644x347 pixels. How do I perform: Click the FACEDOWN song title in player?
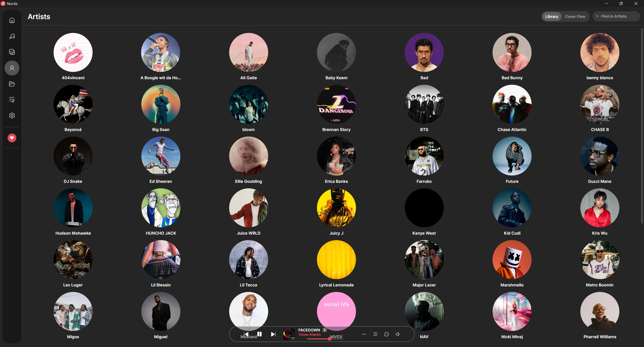click(309, 330)
